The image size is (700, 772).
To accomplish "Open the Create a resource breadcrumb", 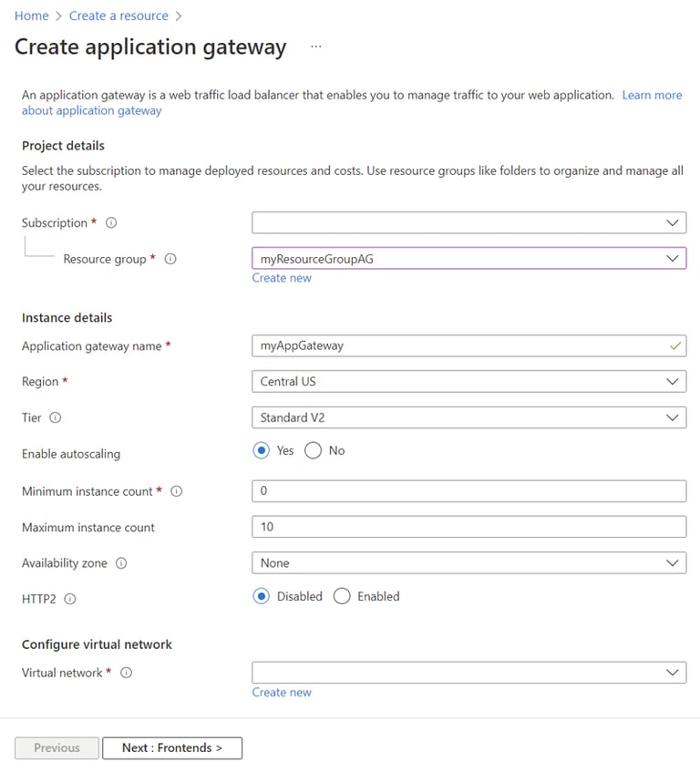I will (x=118, y=15).
